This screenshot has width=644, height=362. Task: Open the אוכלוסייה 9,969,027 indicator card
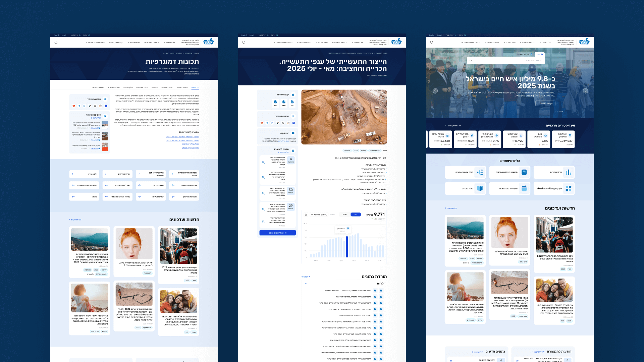point(563,139)
